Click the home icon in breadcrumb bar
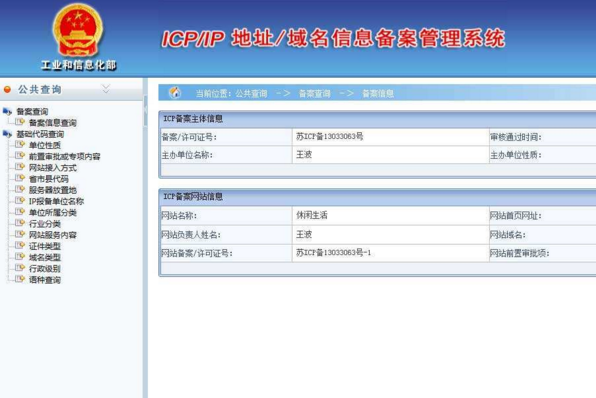596x398 pixels. [175, 92]
